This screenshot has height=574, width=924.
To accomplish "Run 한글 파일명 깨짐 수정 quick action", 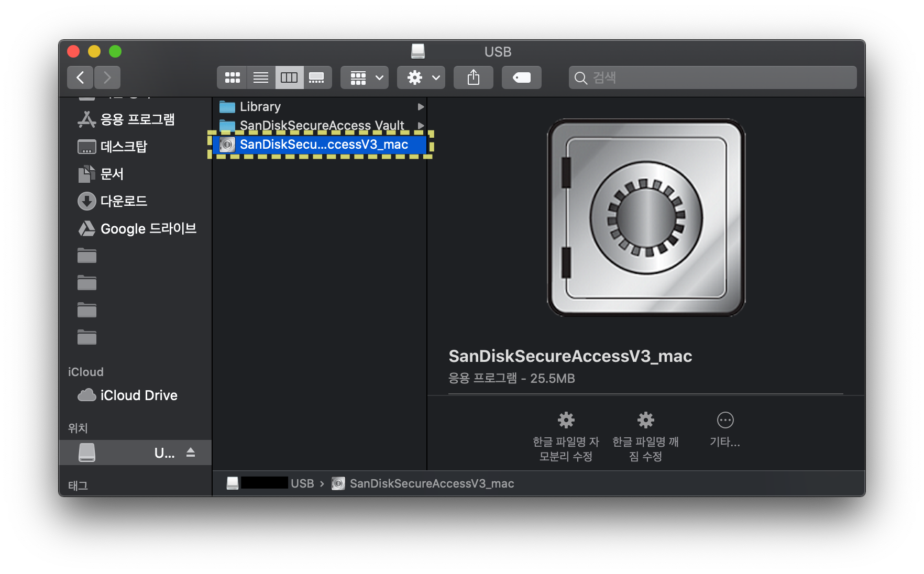I will (x=646, y=436).
